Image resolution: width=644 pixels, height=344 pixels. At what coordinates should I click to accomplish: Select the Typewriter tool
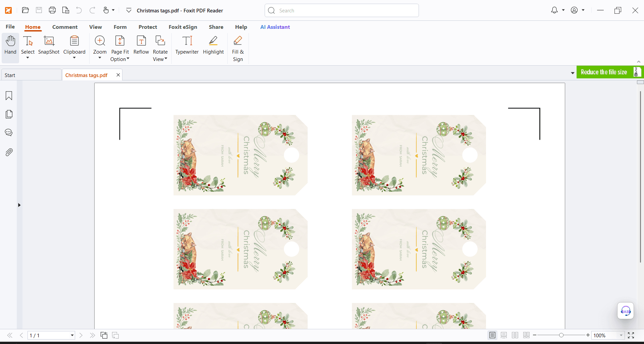187,45
